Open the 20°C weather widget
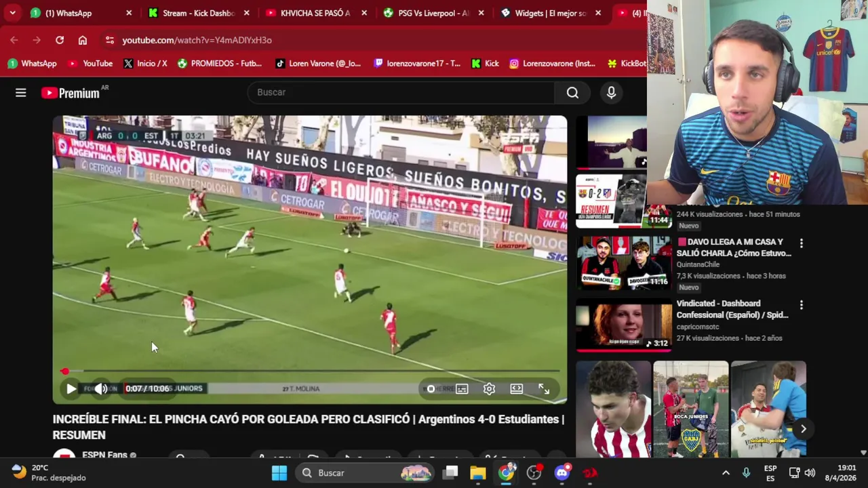Image resolution: width=868 pixels, height=488 pixels. click(49, 472)
